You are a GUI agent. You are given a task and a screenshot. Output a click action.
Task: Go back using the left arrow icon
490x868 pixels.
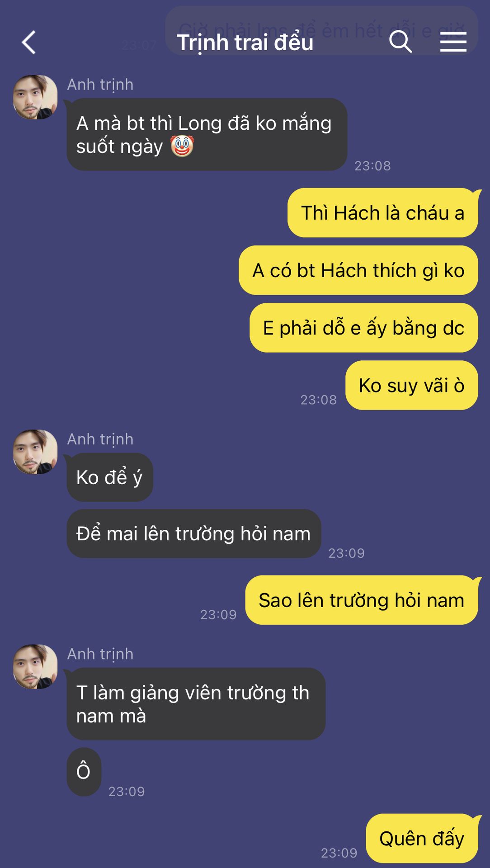click(x=29, y=42)
